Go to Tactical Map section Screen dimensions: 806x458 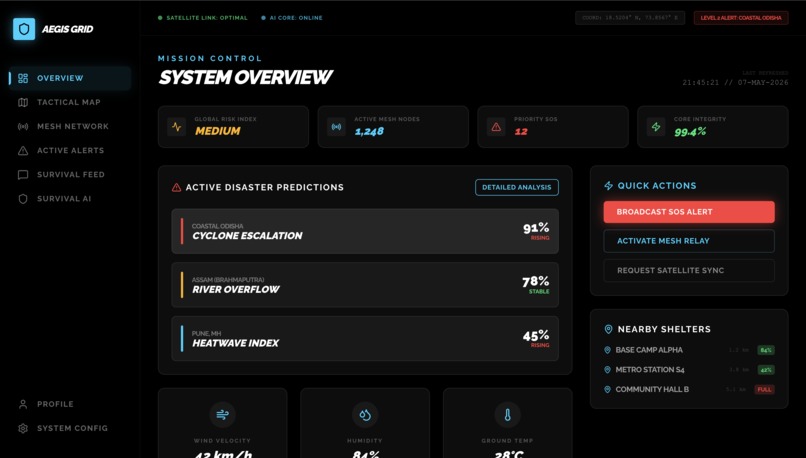tap(70, 102)
